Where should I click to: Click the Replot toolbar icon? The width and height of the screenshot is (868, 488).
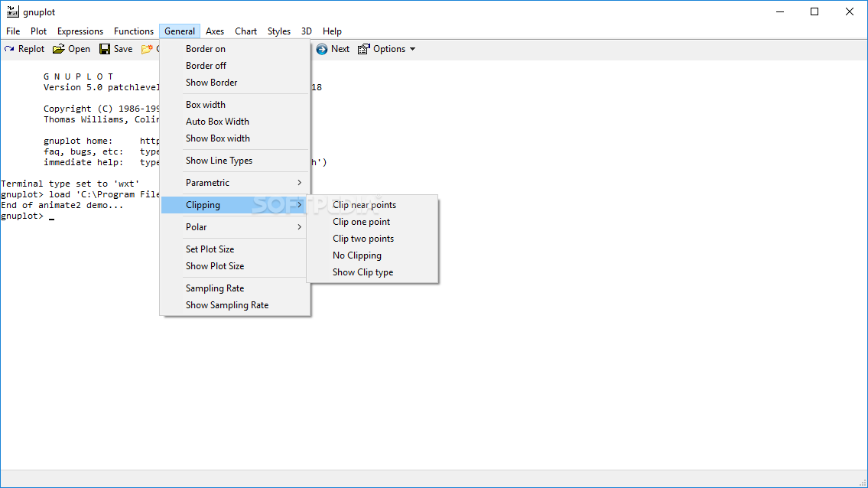click(x=9, y=49)
